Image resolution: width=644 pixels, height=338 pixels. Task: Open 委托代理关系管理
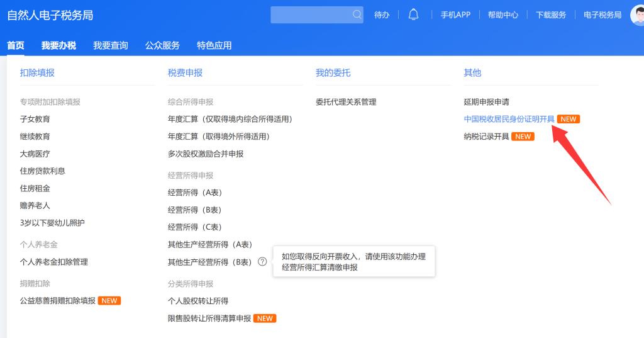[346, 102]
